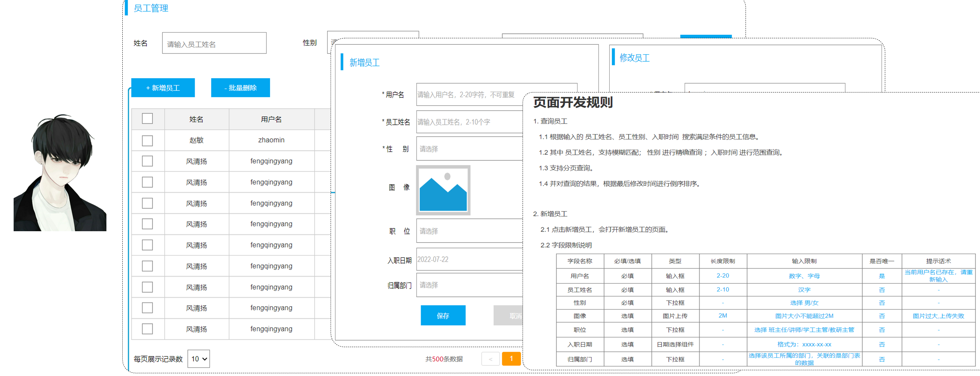The image size is (980, 376).
Task: Click the 用户名 input in 新增员工 form
Action: pos(470,94)
